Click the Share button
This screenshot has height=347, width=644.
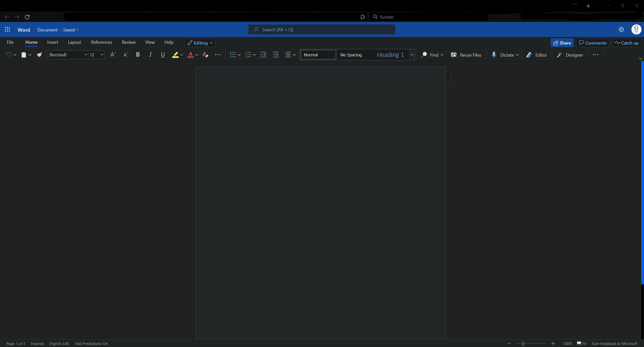pyautogui.click(x=562, y=43)
